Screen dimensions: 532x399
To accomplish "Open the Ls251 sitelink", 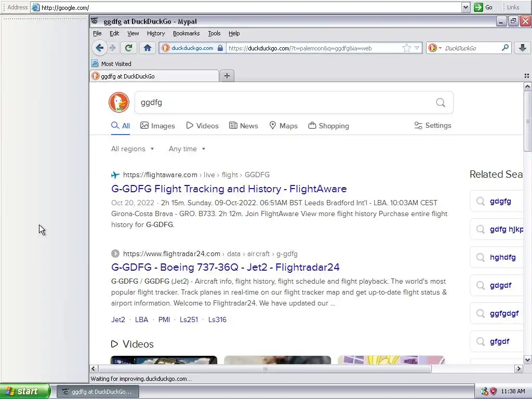I will tap(189, 320).
